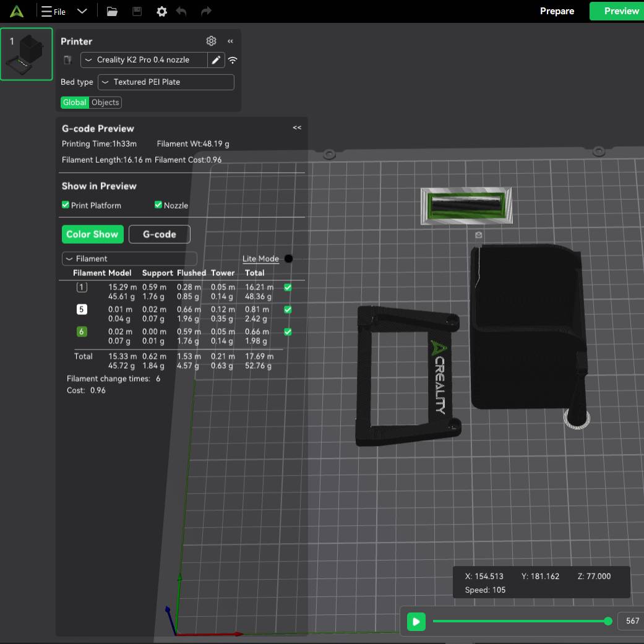This screenshot has height=644, width=644.
Task: Select the Settings gear in the top toolbar
Action: tap(161, 11)
